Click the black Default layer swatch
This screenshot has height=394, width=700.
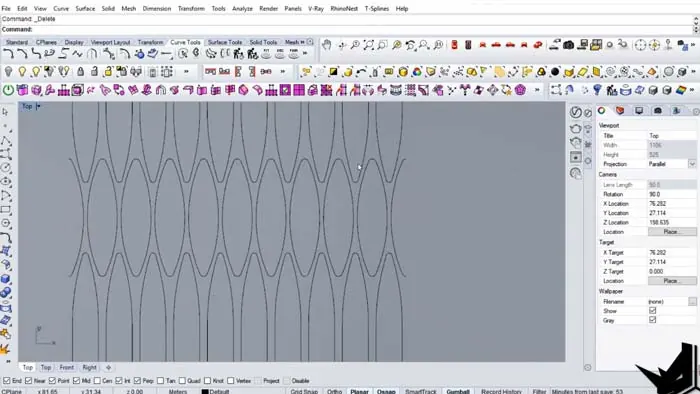pos(205,392)
